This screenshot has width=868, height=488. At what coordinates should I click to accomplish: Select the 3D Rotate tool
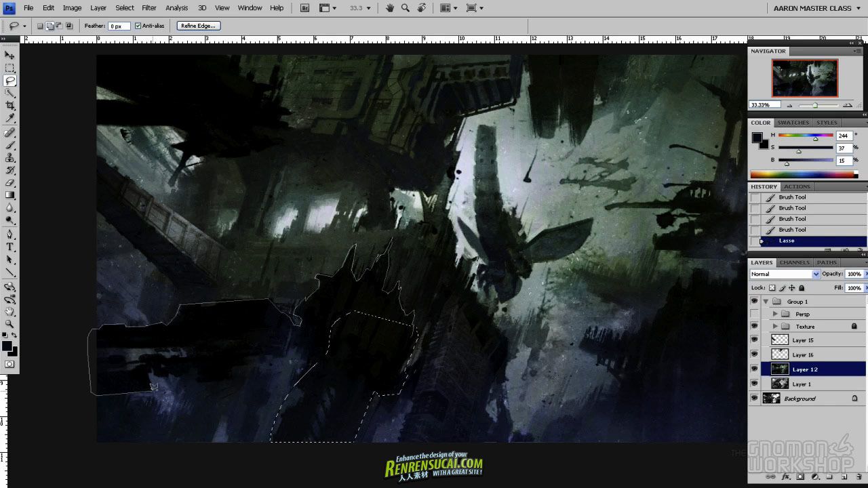point(9,287)
